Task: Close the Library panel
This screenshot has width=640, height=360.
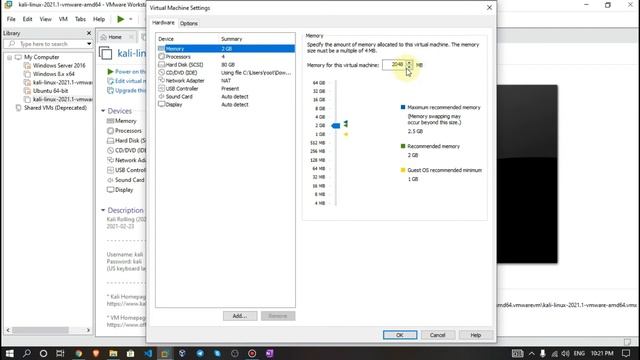Action: [89, 33]
